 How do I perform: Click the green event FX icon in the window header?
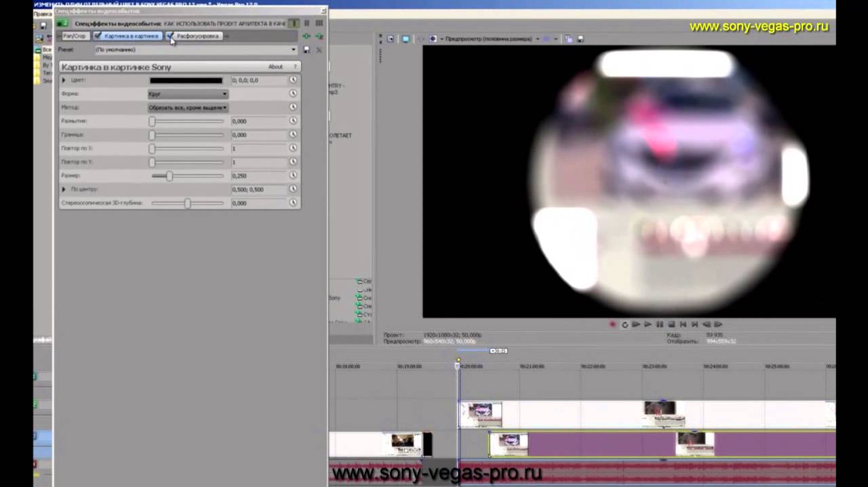[63, 23]
